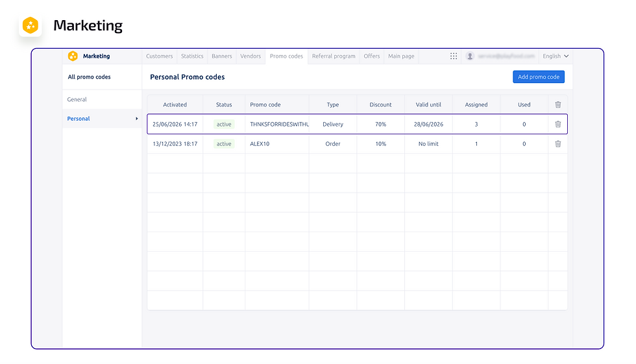Click the Status column header
This screenshot has height=364, width=636.
coord(224,104)
